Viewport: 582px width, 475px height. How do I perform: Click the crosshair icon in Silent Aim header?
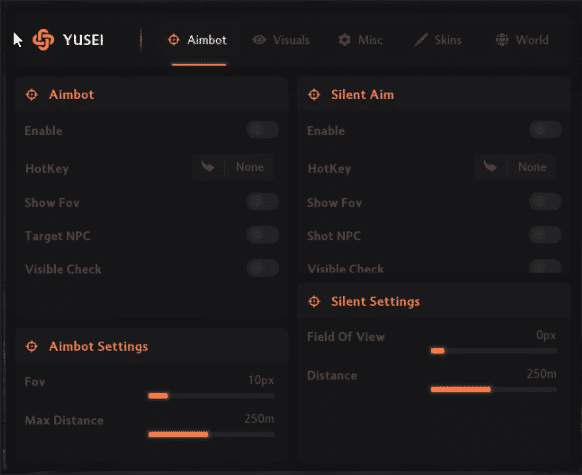coord(314,95)
